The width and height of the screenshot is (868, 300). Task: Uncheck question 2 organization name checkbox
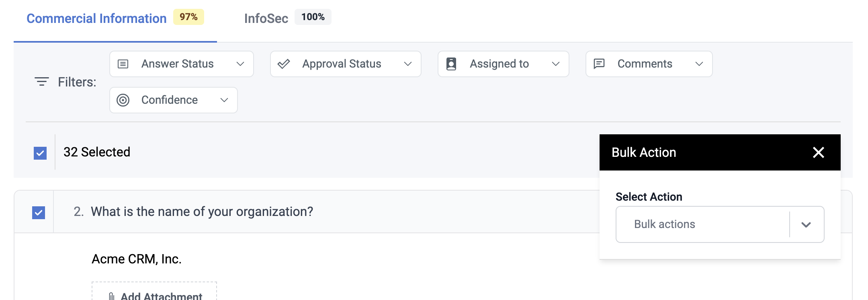tap(39, 212)
